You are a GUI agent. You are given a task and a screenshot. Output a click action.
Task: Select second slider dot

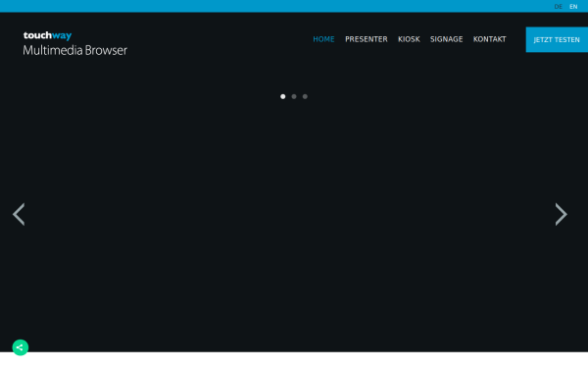(x=294, y=96)
